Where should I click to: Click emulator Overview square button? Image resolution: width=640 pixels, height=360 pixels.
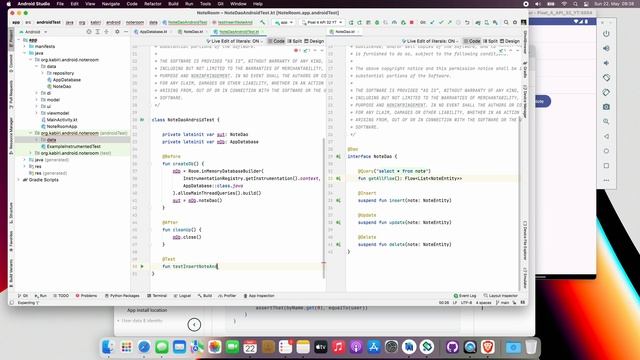pos(606,166)
